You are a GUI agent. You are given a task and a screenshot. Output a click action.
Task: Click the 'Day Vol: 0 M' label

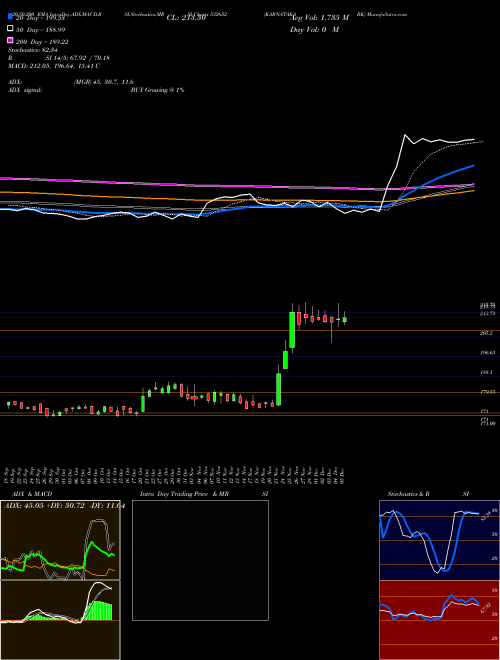(314, 29)
